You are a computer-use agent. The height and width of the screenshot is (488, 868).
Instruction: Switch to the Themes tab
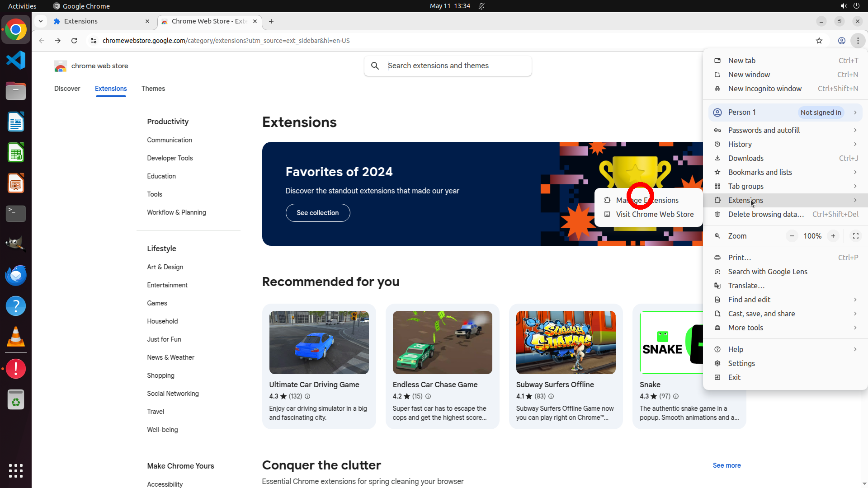click(x=153, y=89)
